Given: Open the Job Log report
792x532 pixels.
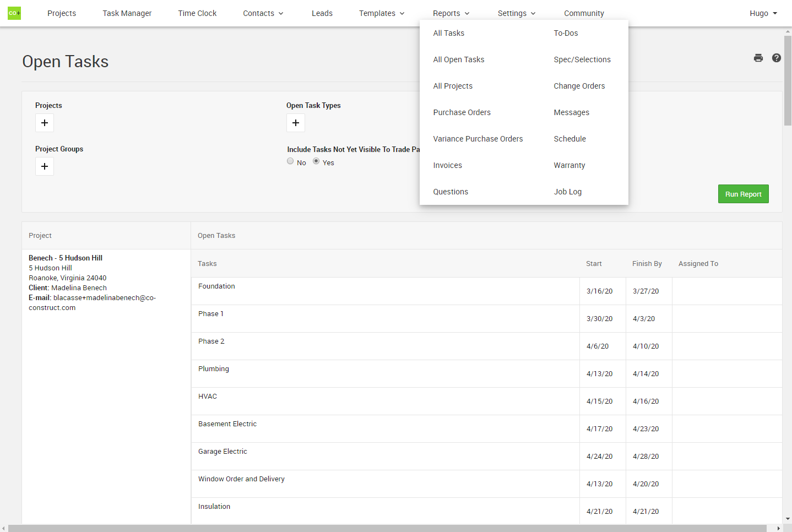Looking at the screenshot, I should (567, 192).
